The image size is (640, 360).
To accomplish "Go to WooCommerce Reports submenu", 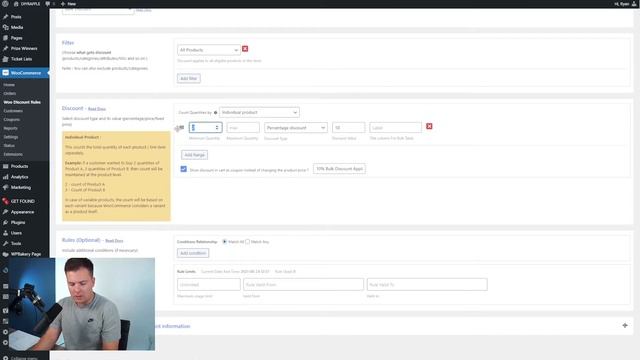I will (11, 128).
